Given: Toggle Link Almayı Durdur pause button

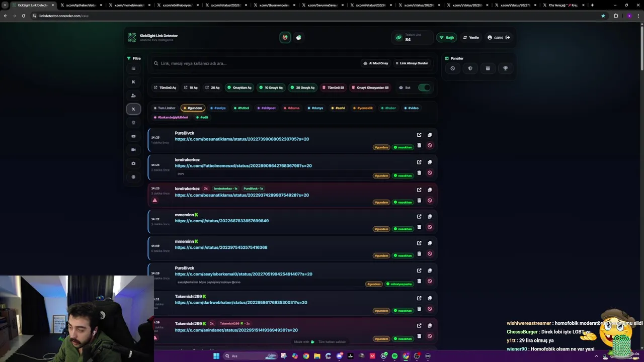Looking at the screenshot, I should 412,63.
